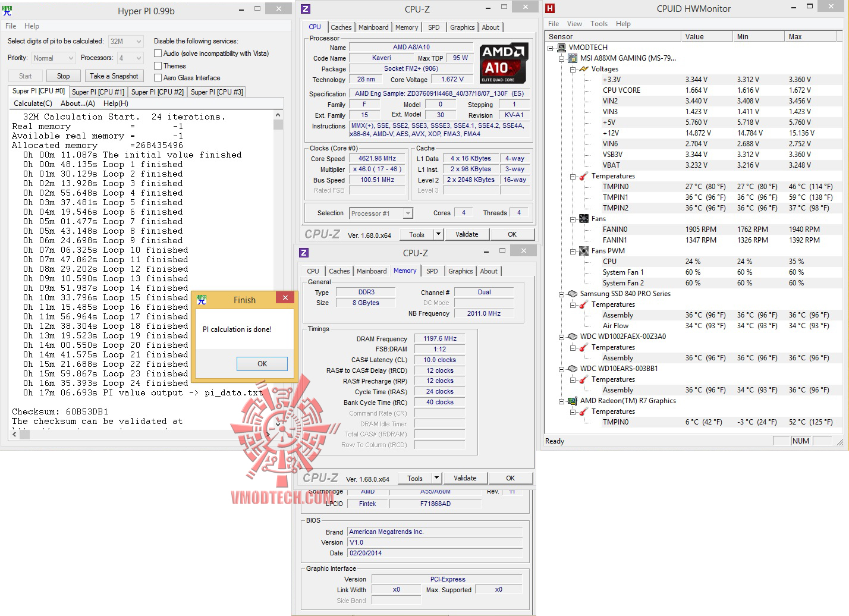The height and width of the screenshot is (616, 849).
Task: Enable the Audio Vista incompatibility checkbox
Action: [x=158, y=54]
